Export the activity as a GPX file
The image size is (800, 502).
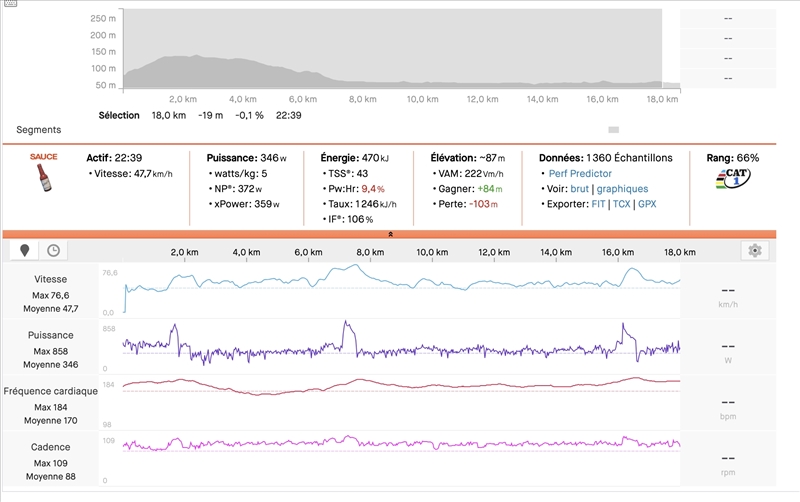[647, 204]
